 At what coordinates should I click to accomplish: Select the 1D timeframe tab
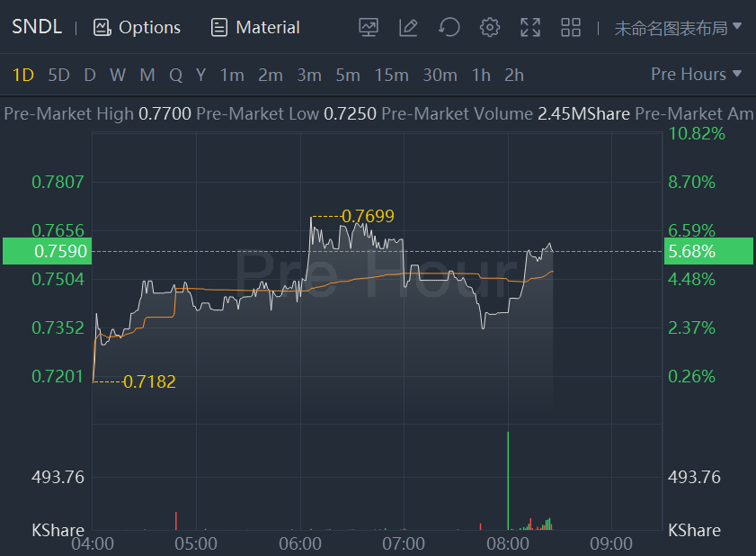[22, 75]
